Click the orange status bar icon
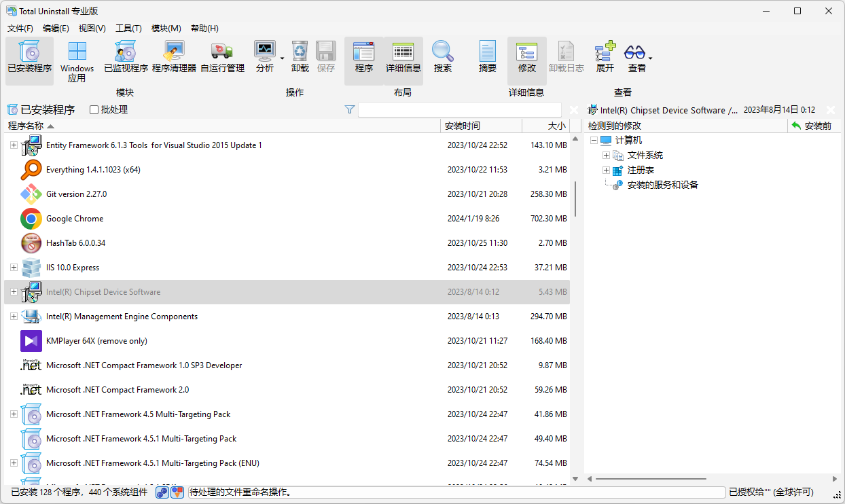 tap(177, 492)
